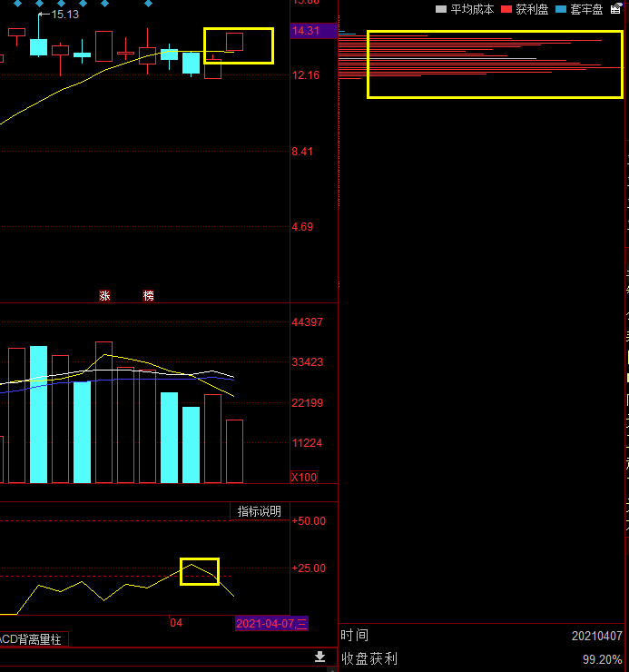Screen dimensions: 629x672
Task: Click the 收盘获利 row label
Action: click(x=369, y=658)
